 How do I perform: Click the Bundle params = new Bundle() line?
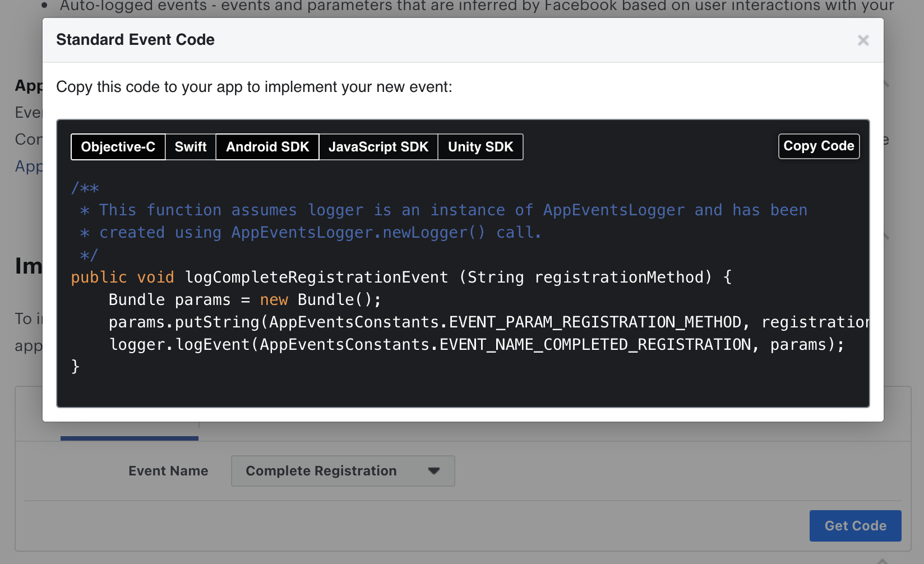click(245, 300)
